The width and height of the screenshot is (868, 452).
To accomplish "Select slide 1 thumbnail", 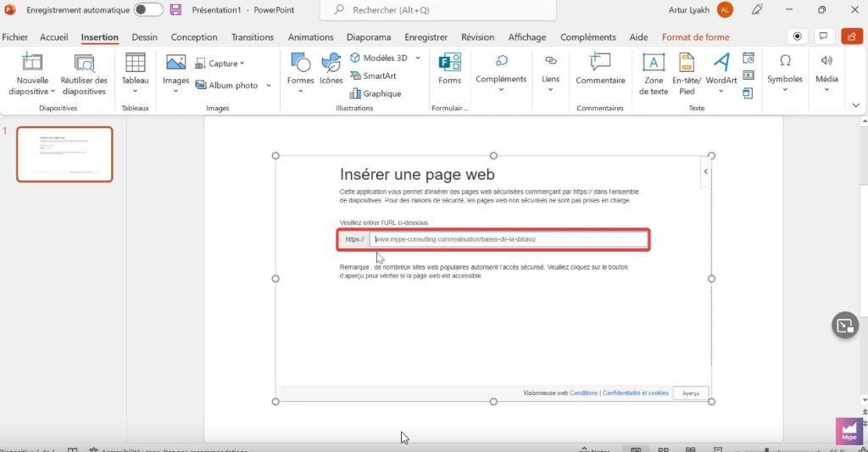I will [x=64, y=154].
